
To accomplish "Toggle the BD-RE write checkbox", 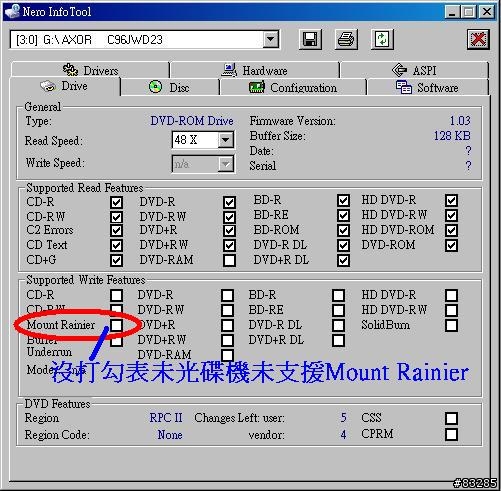I will click(x=338, y=310).
